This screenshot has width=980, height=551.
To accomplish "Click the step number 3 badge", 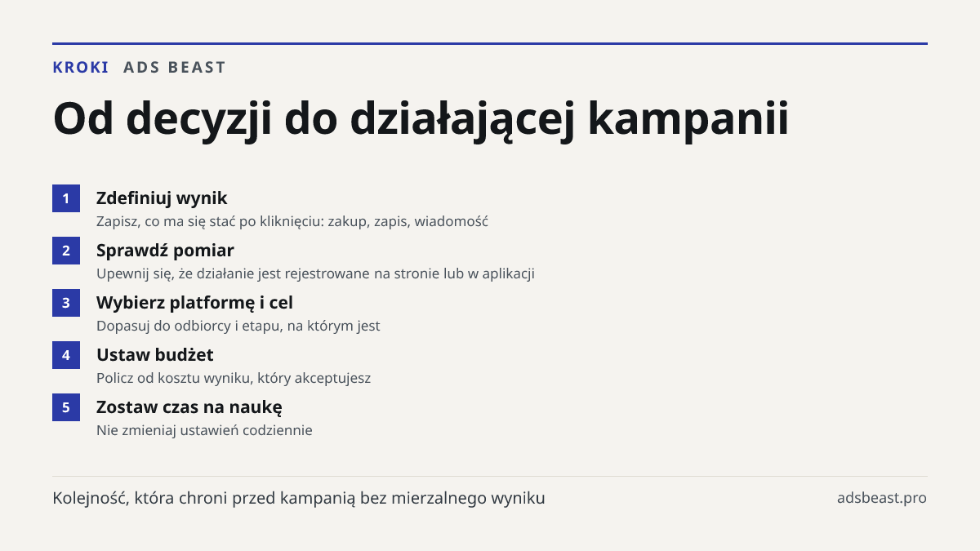I will click(x=66, y=303).
